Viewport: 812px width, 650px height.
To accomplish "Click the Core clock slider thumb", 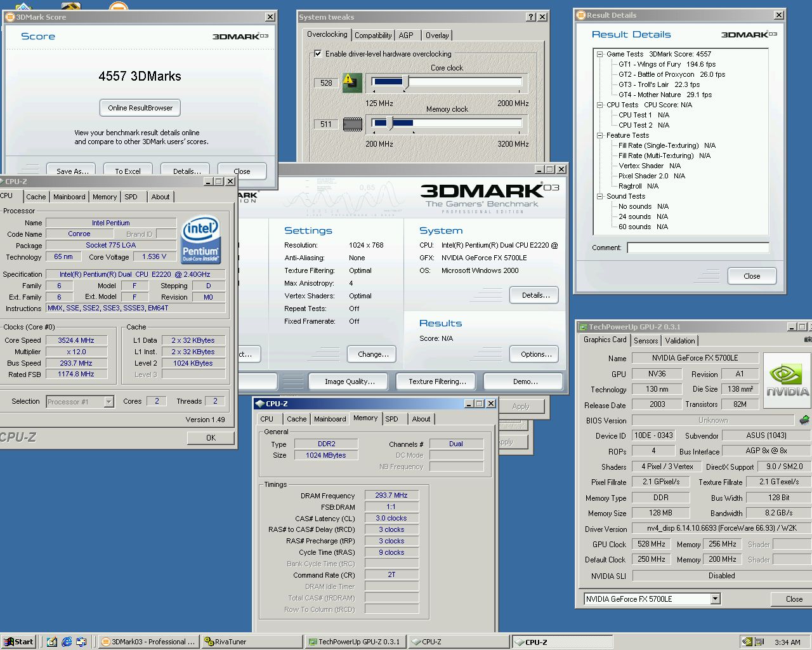I will 406,82.
